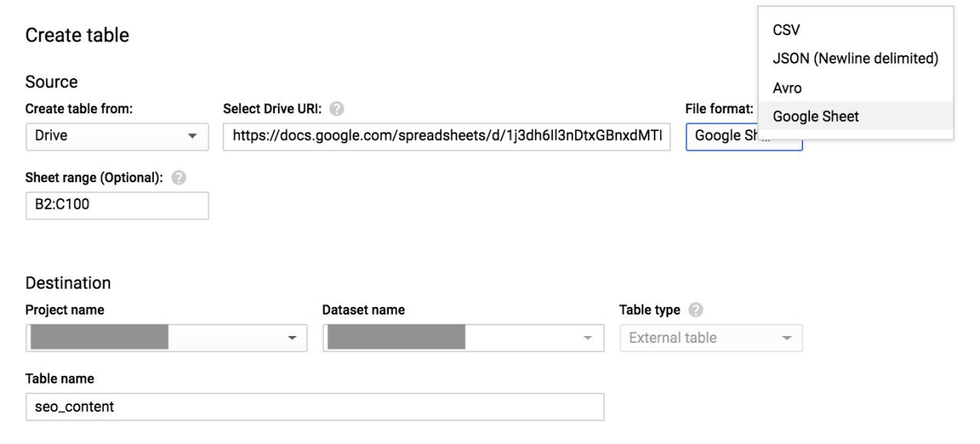
Task: Click the File format Google Sheet combo box
Action: 744,136
